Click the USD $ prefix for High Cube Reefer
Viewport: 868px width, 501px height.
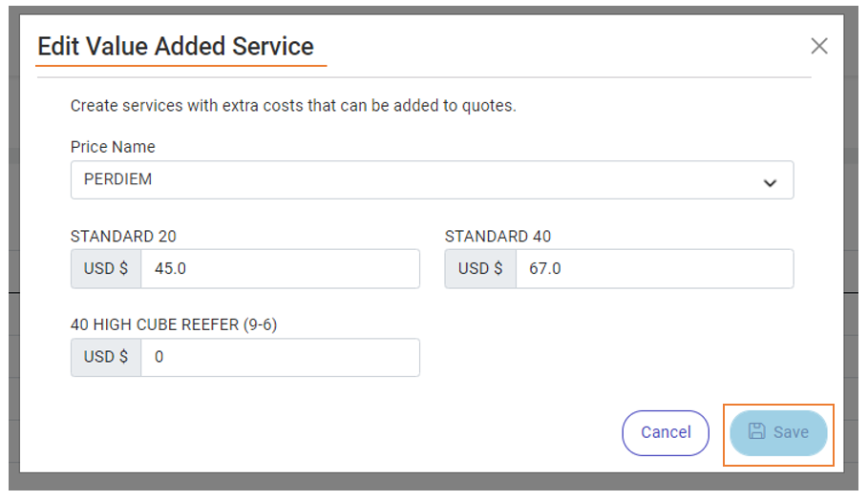(x=106, y=357)
